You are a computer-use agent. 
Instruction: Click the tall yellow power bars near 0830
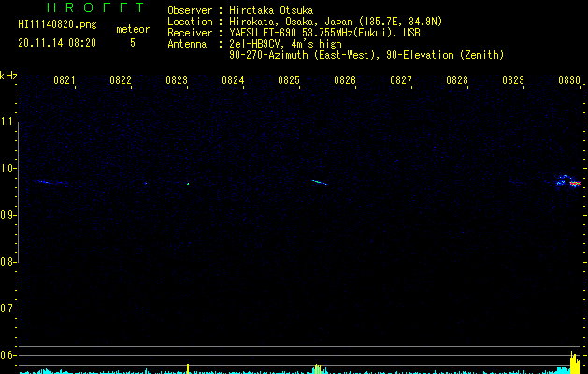[574, 363]
